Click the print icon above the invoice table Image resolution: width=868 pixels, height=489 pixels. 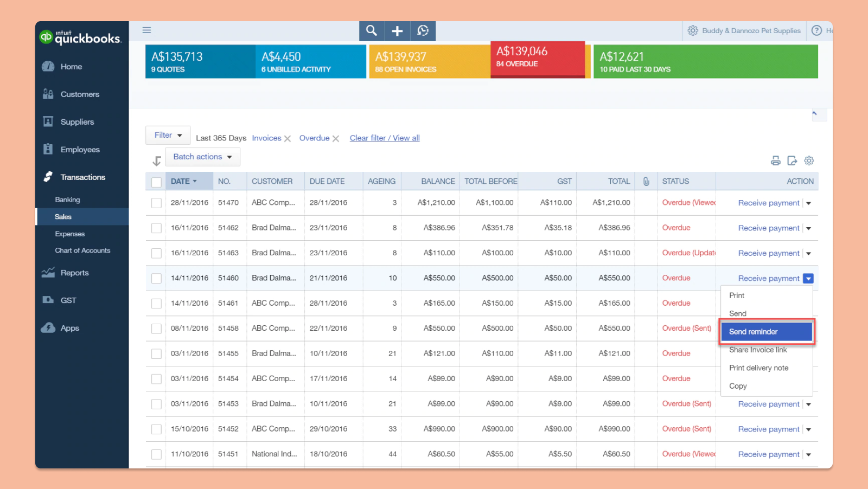pyautogui.click(x=776, y=160)
